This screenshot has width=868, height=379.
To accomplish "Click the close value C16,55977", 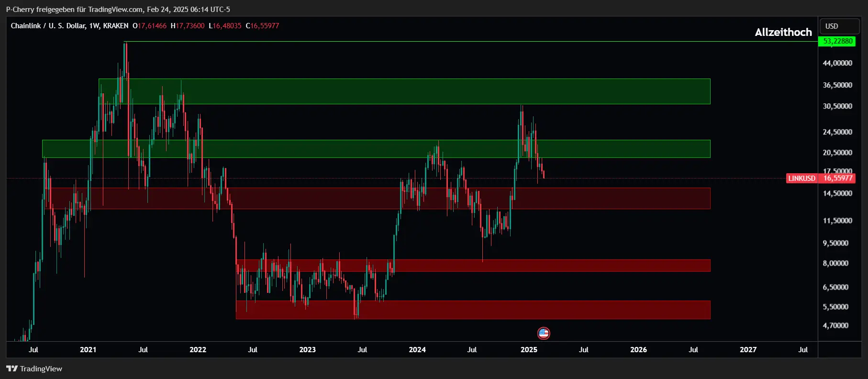I will click(262, 26).
